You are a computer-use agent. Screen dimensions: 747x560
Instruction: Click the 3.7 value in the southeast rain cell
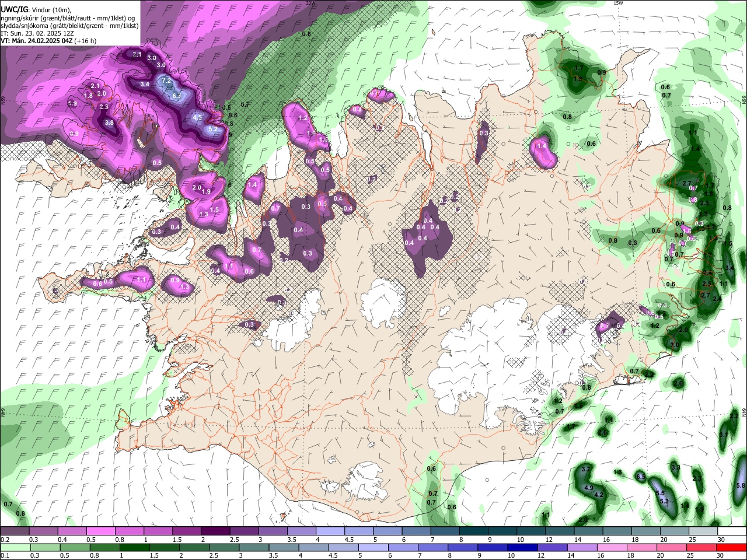coord(587,469)
